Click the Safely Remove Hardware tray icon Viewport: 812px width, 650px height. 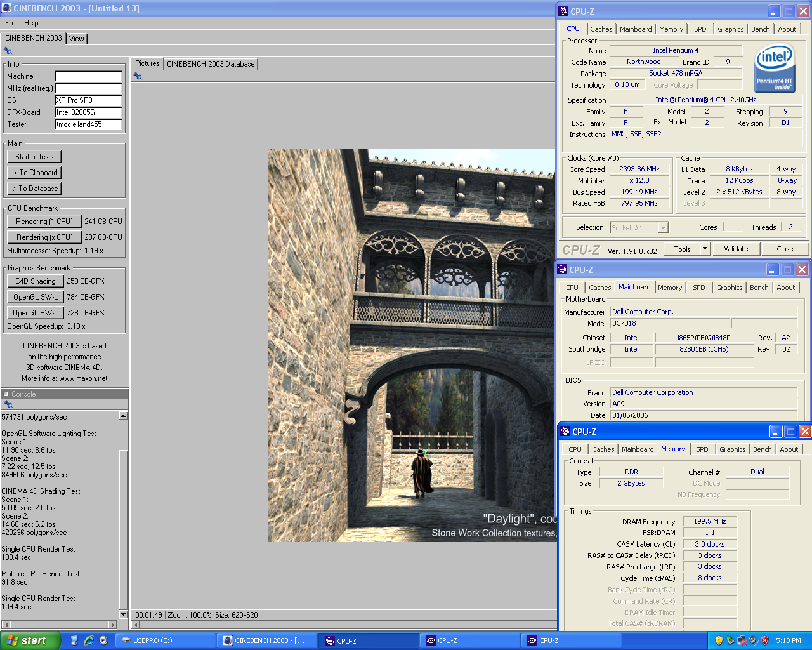click(730, 640)
